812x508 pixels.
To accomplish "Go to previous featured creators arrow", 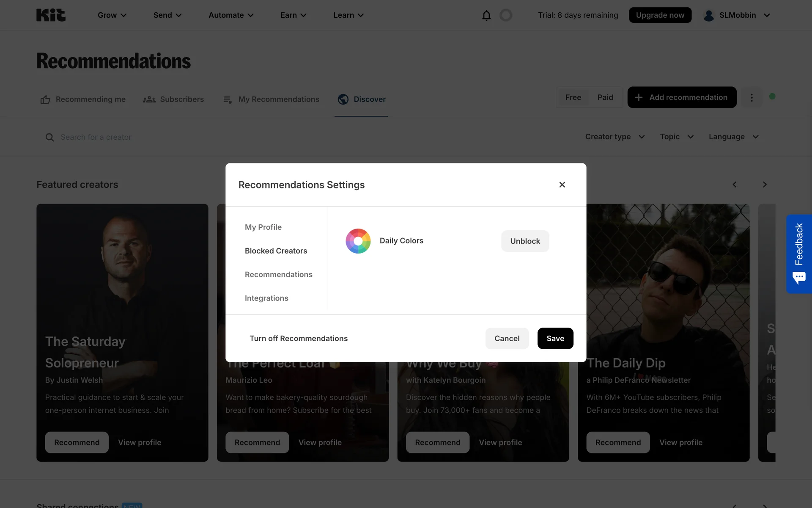I will pyautogui.click(x=735, y=185).
